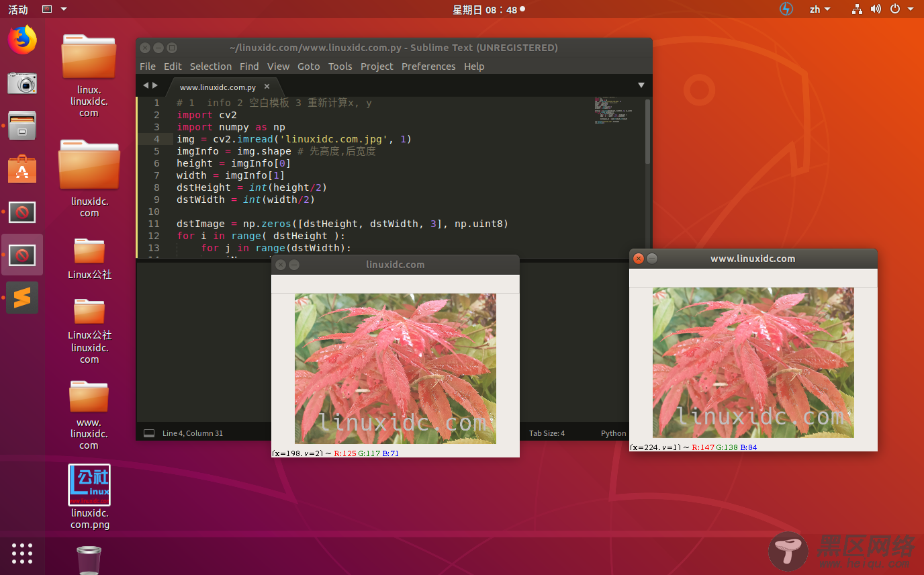
Task: Click the 'dstImage = np.zeros' code line
Action: click(x=342, y=224)
